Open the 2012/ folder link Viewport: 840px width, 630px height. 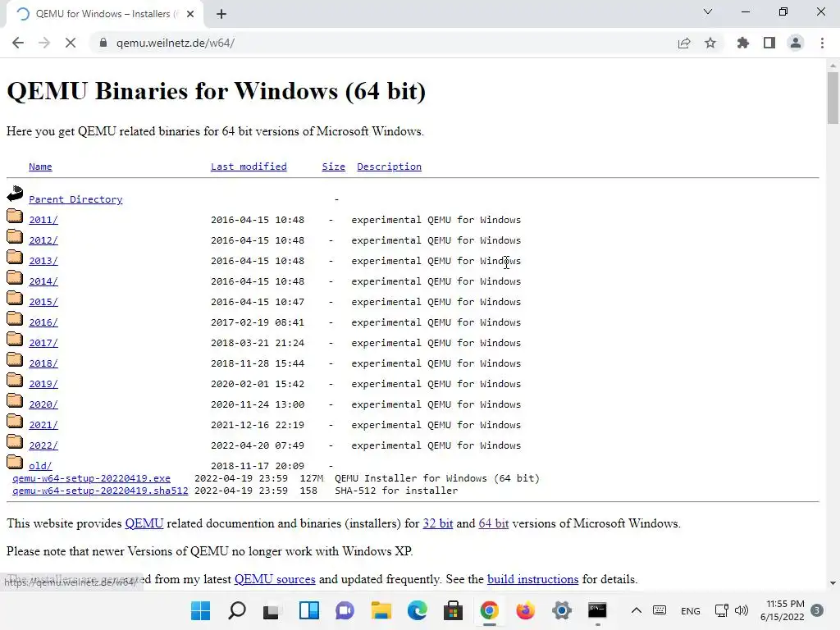click(43, 240)
